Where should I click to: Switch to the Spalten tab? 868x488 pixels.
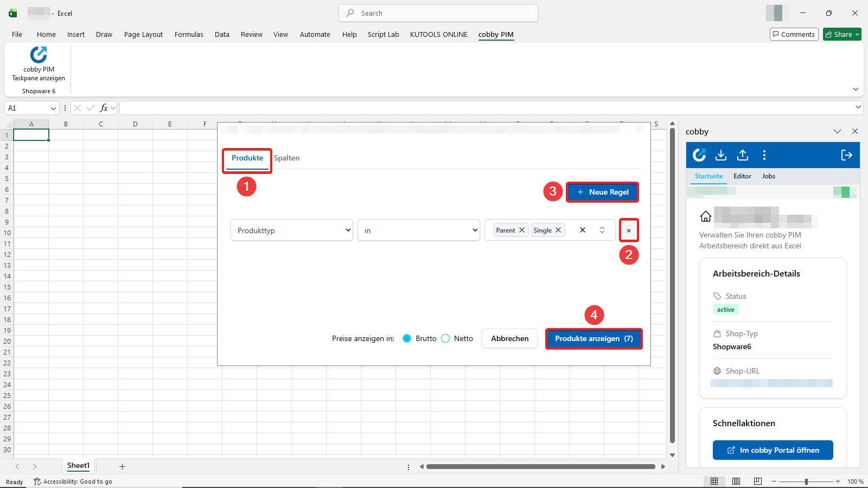pos(286,158)
